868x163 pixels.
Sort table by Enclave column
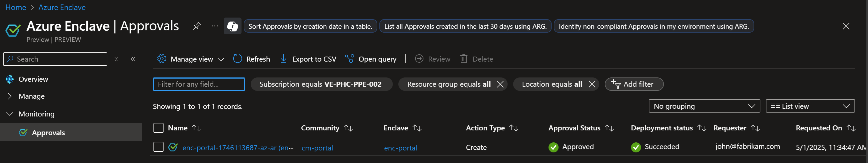pyautogui.click(x=417, y=128)
